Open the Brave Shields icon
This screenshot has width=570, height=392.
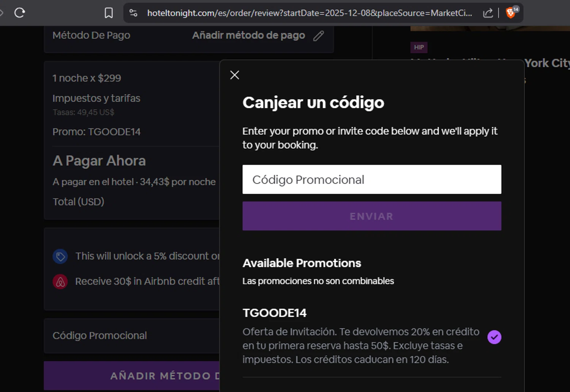(511, 13)
